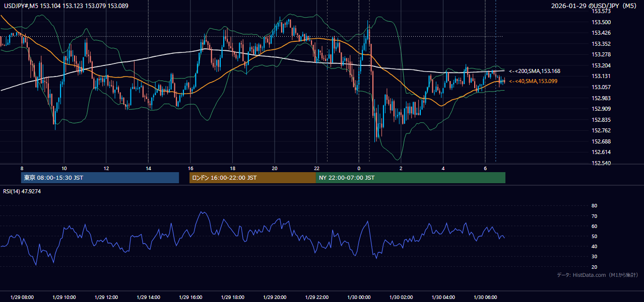Click the 1/30 02:00 date label

pos(401,297)
